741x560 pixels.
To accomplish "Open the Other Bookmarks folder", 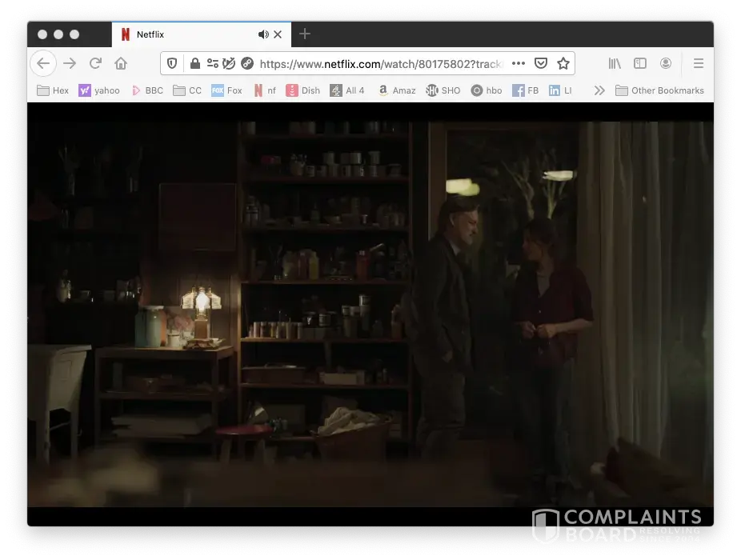I will coord(659,90).
